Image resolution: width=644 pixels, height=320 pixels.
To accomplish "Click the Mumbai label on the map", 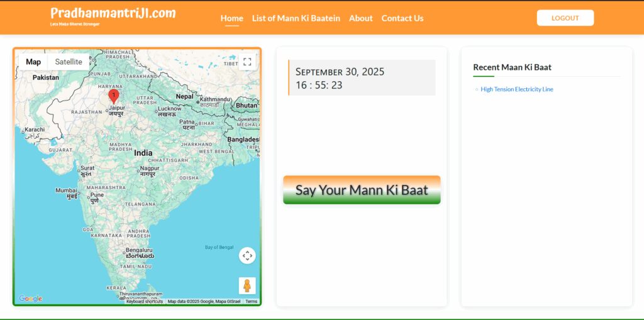I will point(66,191).
